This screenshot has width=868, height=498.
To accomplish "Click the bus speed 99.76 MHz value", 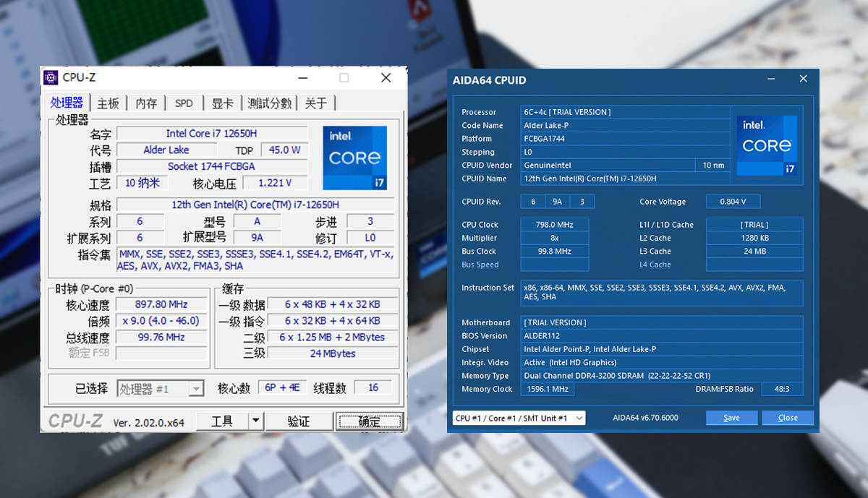I will (161, 337).
